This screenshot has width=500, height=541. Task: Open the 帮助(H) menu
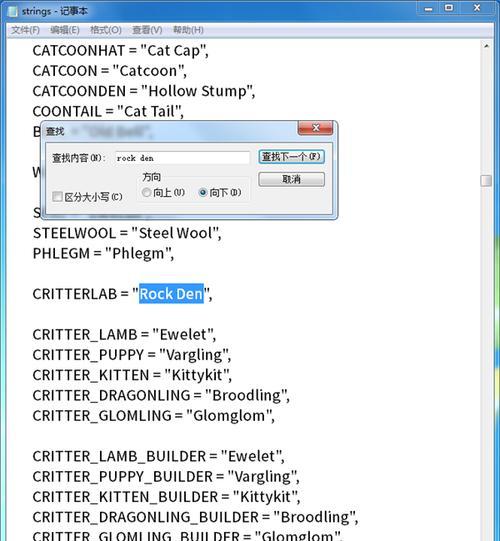coord(188,30)
